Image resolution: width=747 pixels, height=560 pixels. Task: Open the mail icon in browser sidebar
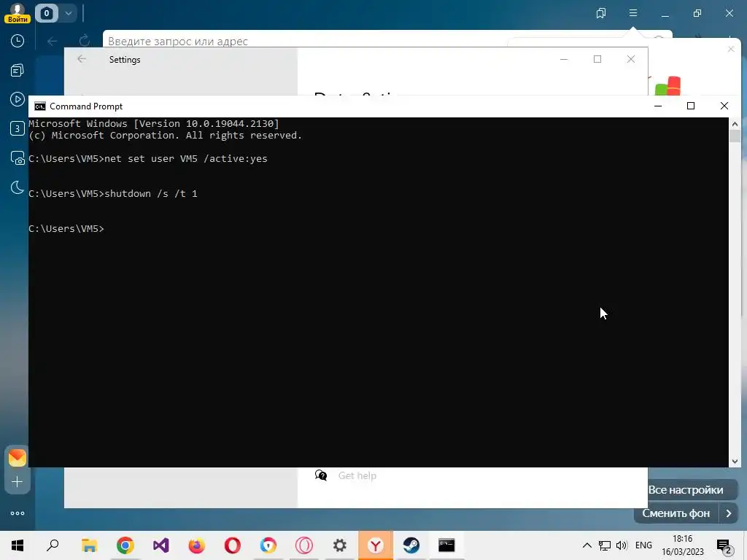point(18,458)
